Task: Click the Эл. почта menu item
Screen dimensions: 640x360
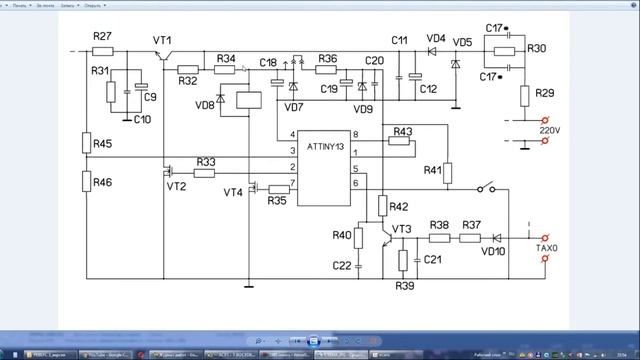Action: coord(45,6)
